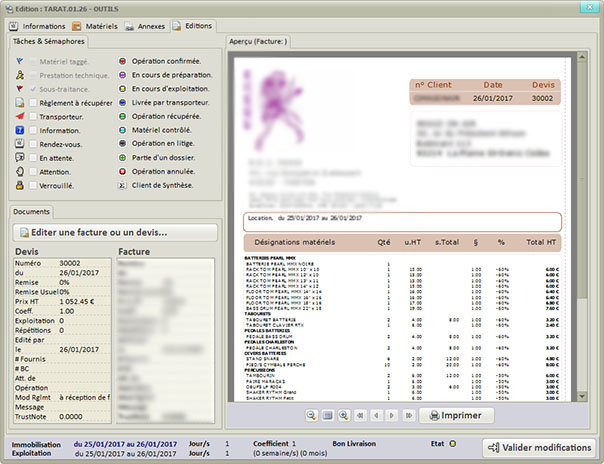Click the zoom in magnifier icon
The image size is (604, 464).
pyautogui.click(x=344, y=415)
